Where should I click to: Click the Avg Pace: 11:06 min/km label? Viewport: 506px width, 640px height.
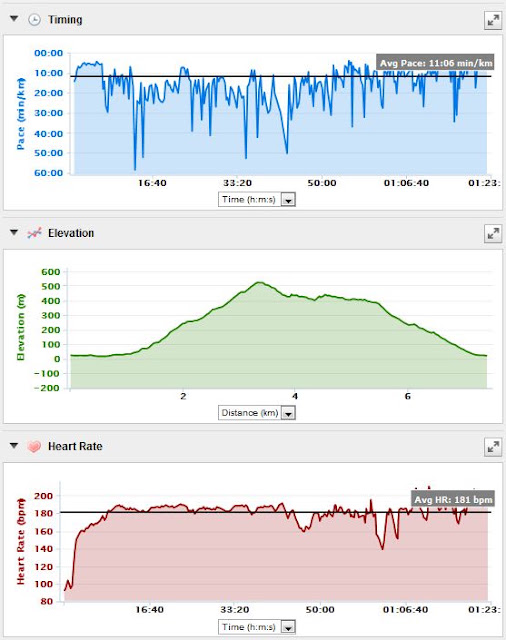click(435, 63)
